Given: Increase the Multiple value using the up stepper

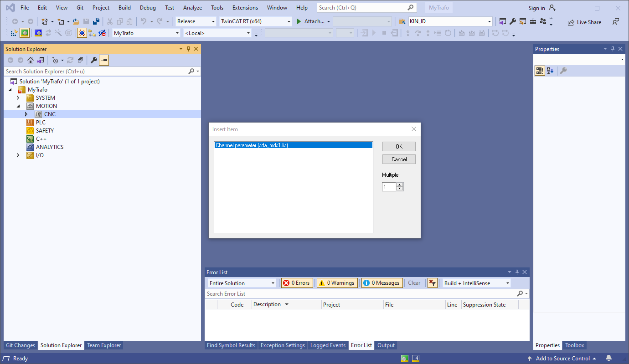Looking at the screenshot, I should coord(400,184).
